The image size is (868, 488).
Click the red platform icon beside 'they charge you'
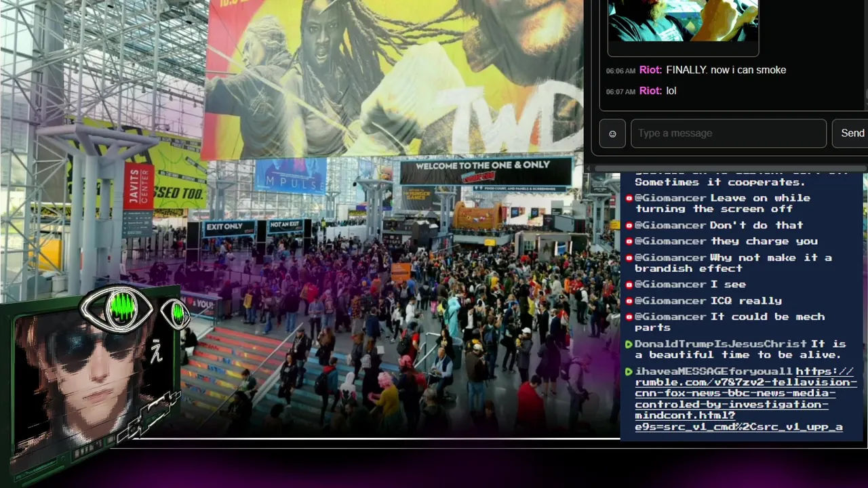[x=629, y=241]
